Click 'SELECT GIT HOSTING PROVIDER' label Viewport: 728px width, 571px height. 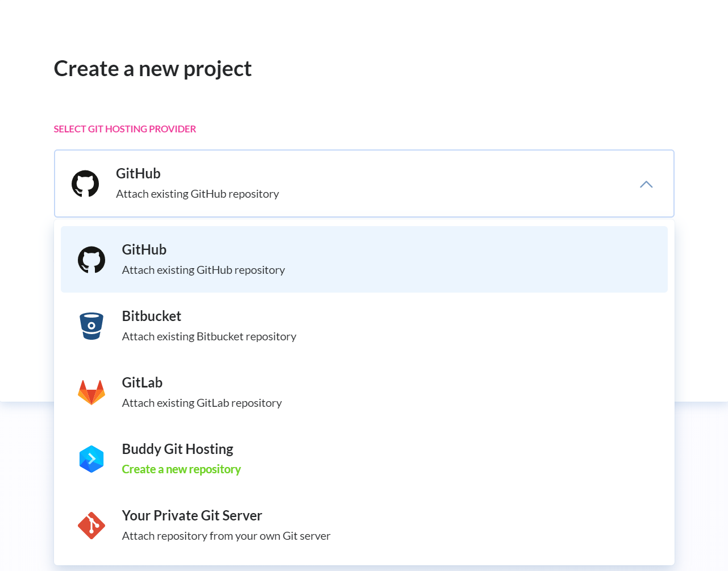[x=125, y=129]
